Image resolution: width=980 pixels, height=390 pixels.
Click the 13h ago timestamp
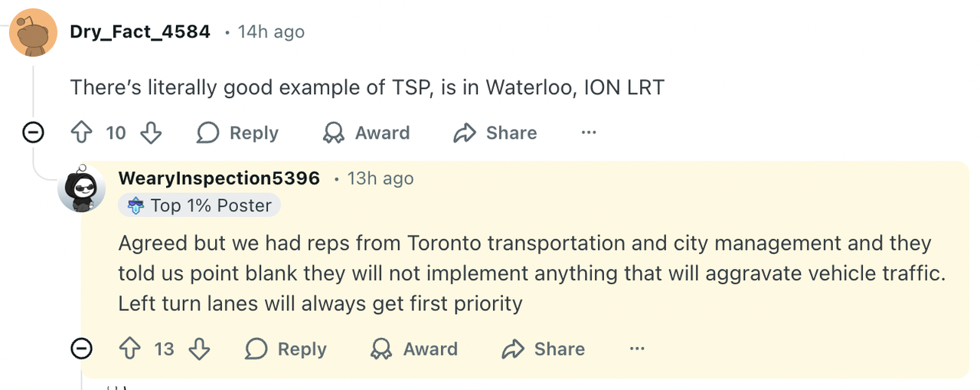380,179
